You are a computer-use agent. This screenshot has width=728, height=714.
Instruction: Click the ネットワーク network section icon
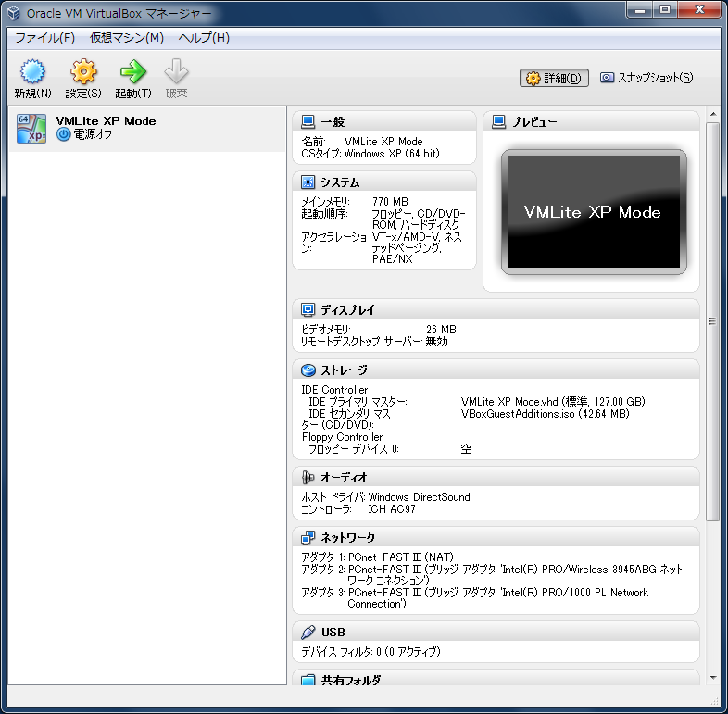(308, 537)
